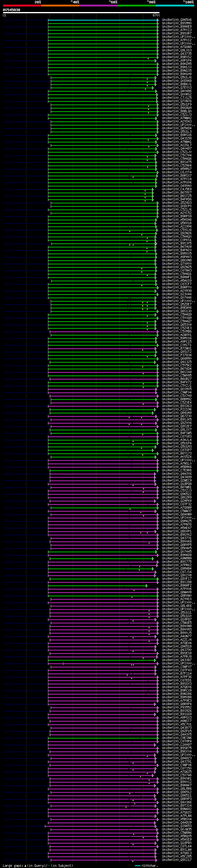The image size is (197, 868).
Task: Click the cyan alignment bar for UniRef100_Q96506
Action: click(x=103, y=20)
